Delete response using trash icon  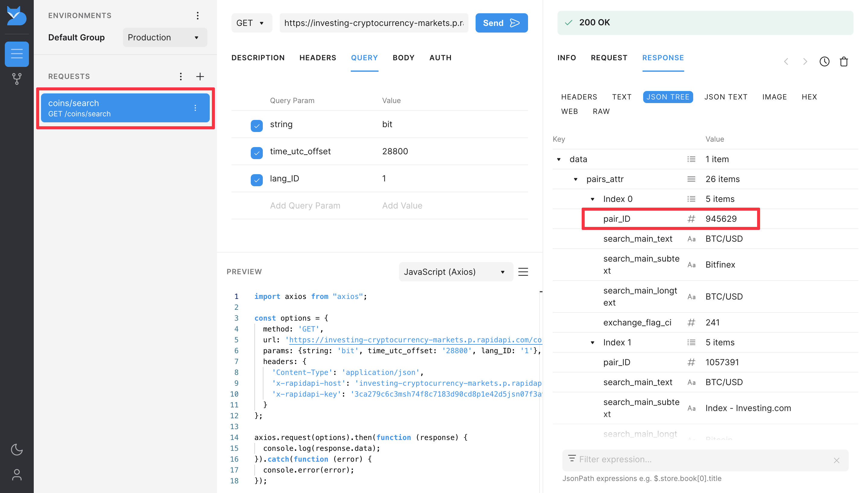click(x=844, y=61)
